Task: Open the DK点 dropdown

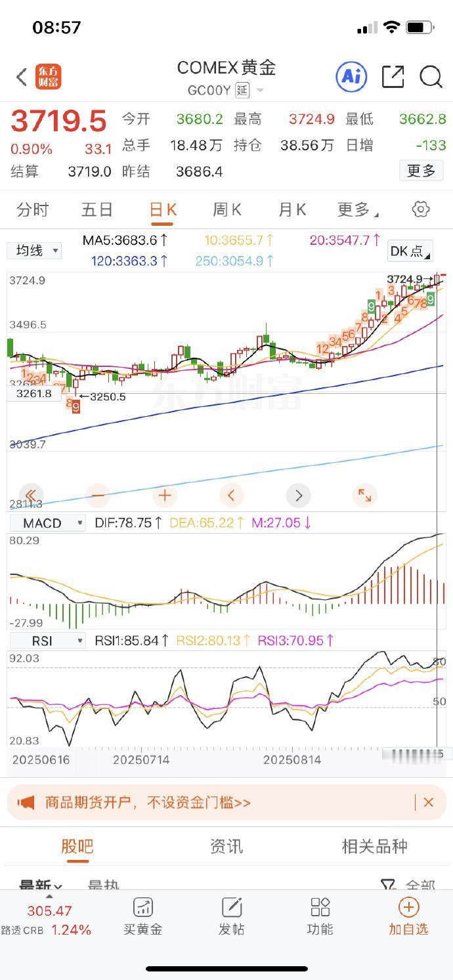Action: [410, 251]
